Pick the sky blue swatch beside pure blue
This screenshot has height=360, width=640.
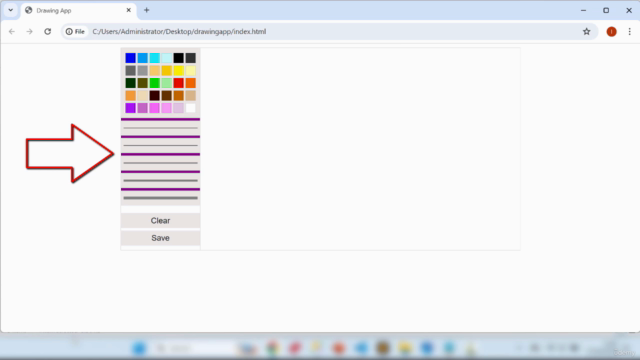[x=142, y=58]
